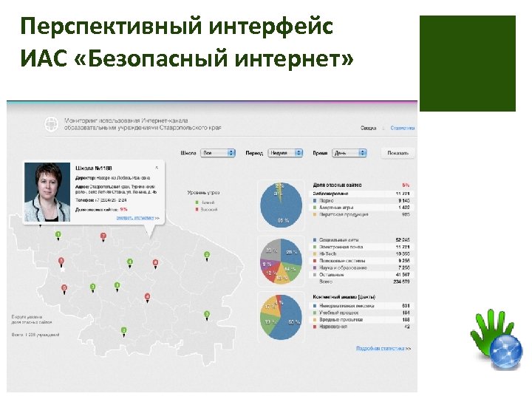
Task: Click the green low-threat legend square
Action: 197,202
